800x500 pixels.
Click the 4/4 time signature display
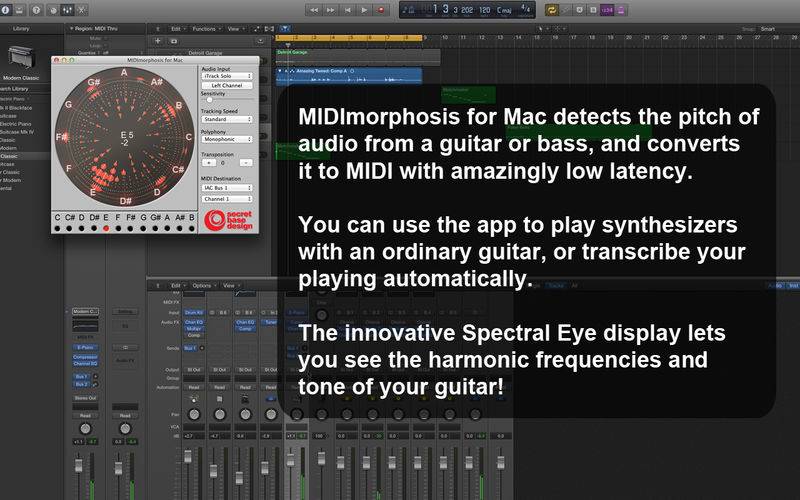coord(525,9)
